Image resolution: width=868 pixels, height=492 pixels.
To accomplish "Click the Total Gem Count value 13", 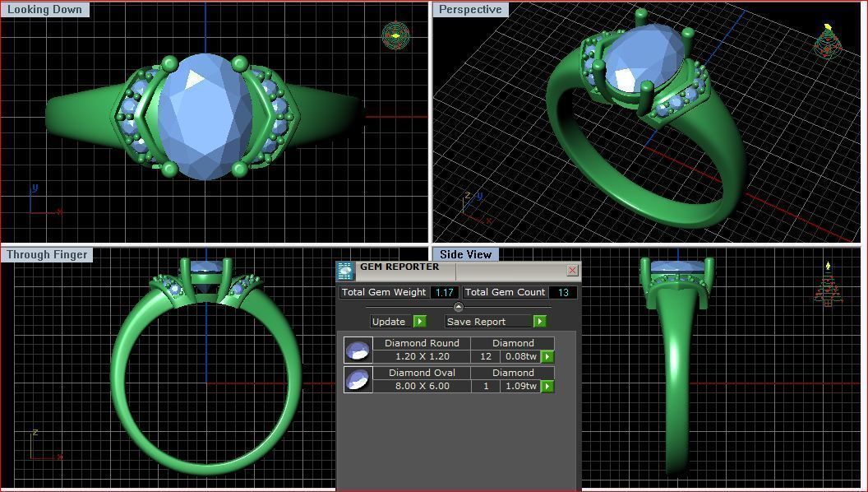I will tap(563, 292).
